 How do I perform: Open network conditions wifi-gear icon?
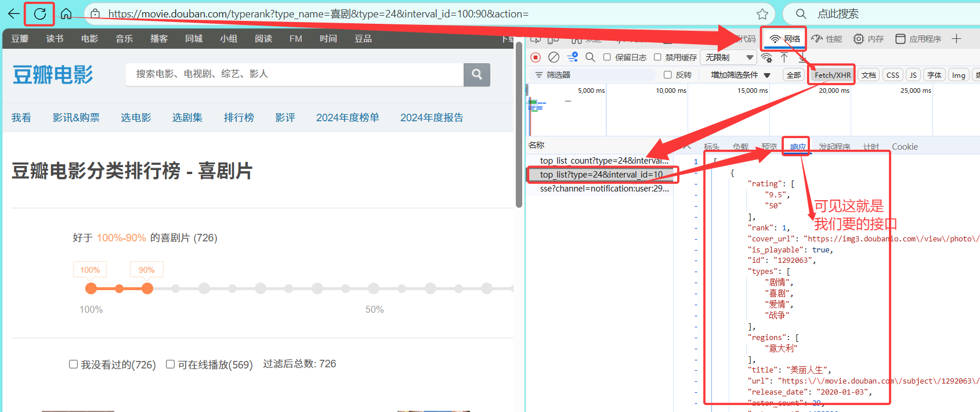(766, 57)
